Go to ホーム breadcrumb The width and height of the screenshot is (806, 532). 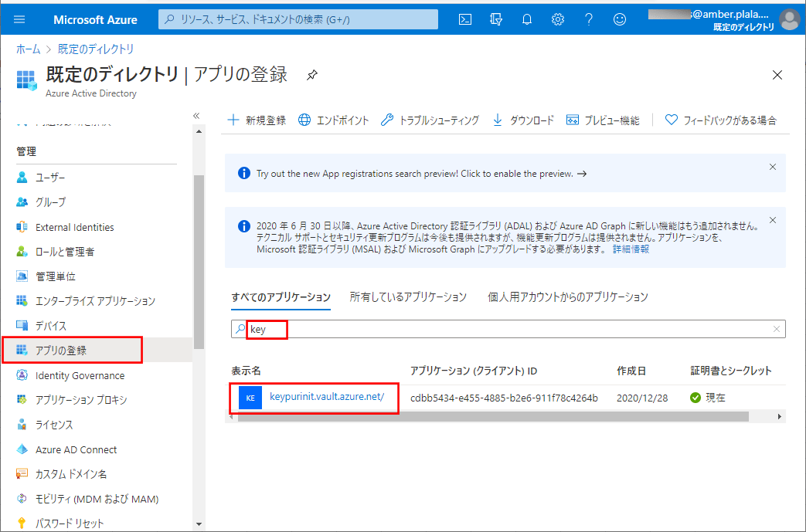point(29,49)
